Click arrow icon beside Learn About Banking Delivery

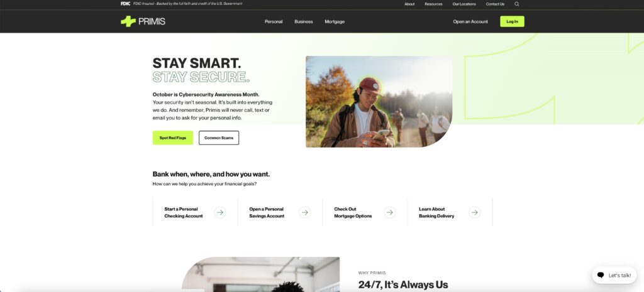tap(474, 212)
